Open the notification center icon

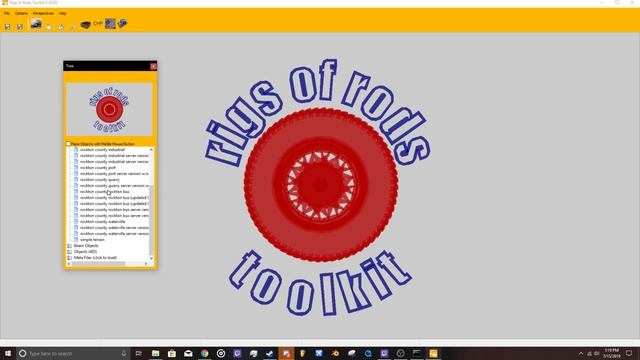coord(629,353)
